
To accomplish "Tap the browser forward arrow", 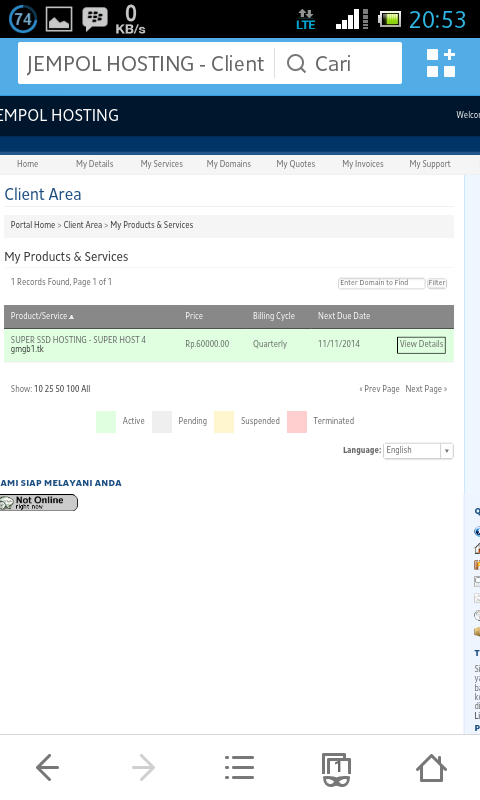I will 143,767.
